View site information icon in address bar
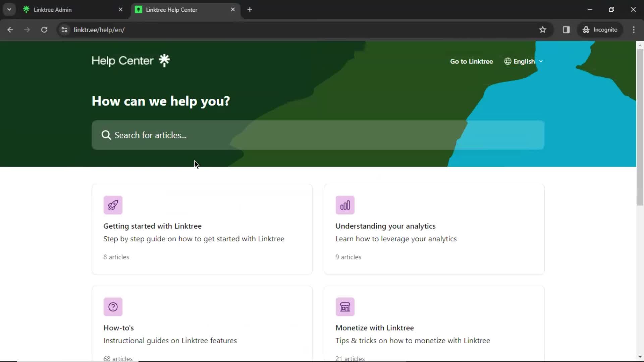Screen dimensions: 644x362 coord(64,29)
